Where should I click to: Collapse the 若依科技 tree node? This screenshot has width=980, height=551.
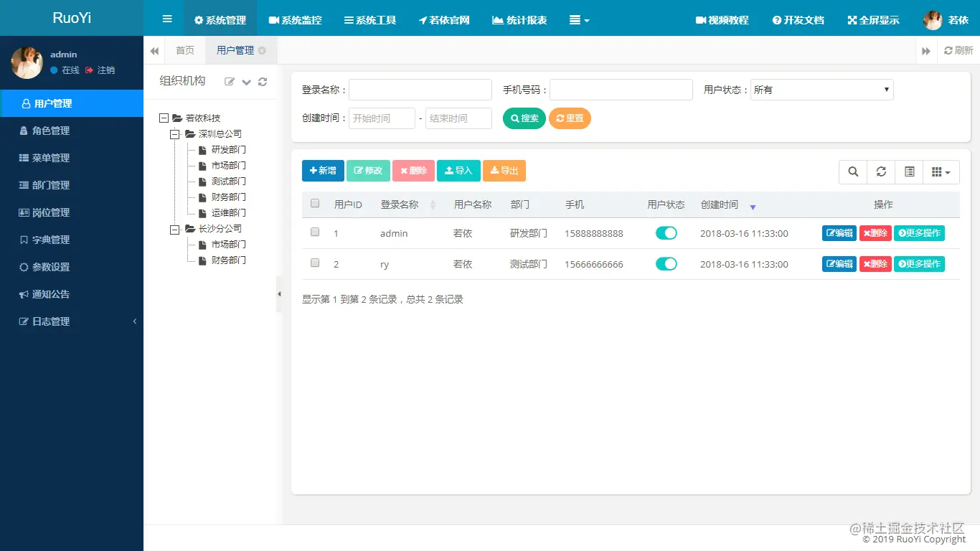point(164,118)
